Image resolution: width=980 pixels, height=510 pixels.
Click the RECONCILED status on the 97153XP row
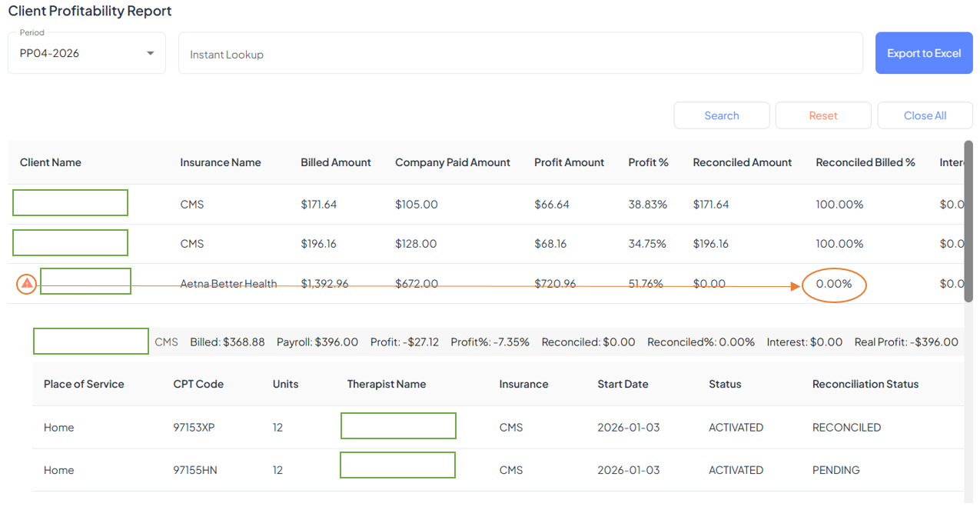[846, 427]
